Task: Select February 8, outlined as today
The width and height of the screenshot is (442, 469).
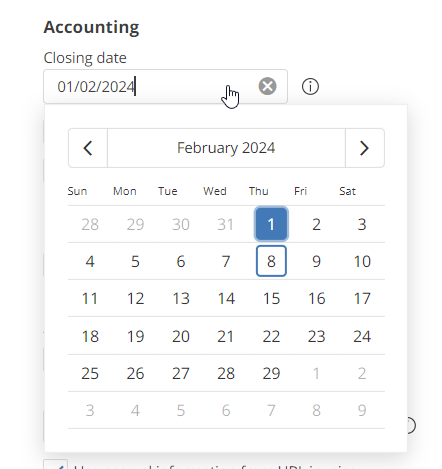Action: pos(271,261)
